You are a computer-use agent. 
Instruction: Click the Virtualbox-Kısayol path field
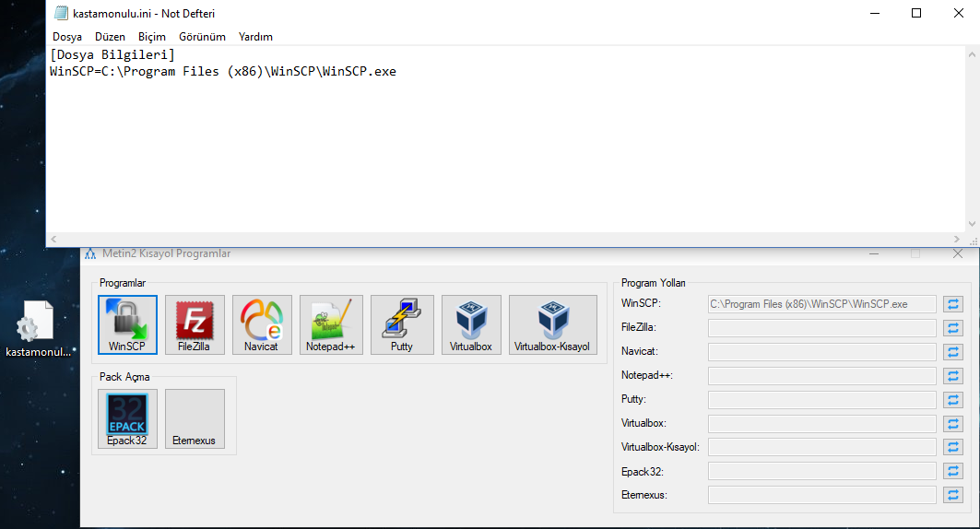(x=821, y=447)
